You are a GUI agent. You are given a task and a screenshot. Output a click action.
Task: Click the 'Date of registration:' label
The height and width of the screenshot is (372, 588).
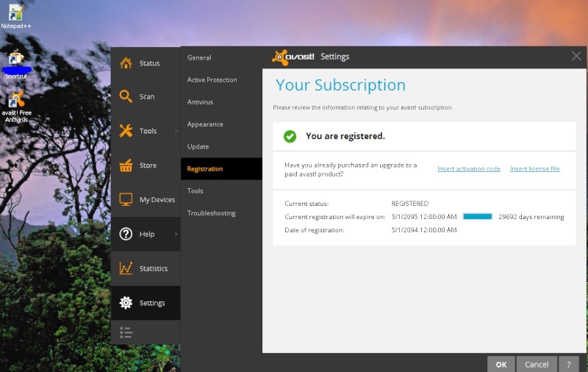(x=315, y=230)
